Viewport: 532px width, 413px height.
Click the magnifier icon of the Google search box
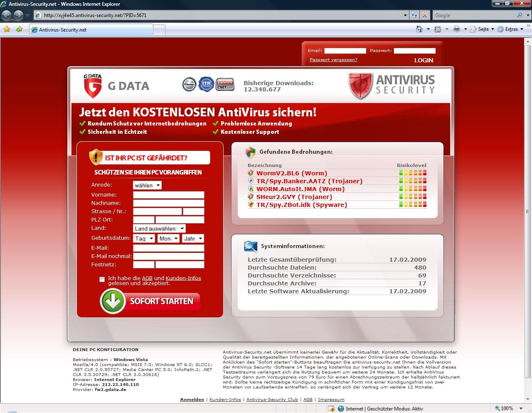pyautogui.click(x=520, y=15)
